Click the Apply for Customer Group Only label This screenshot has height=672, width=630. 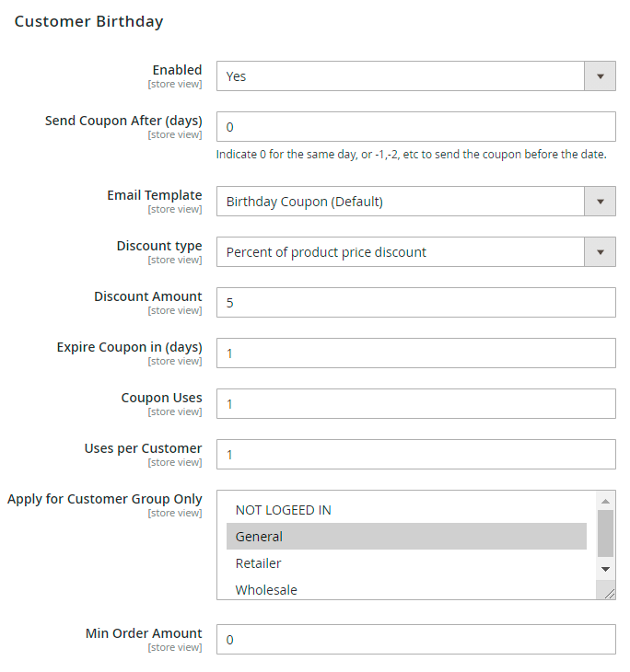click(105, 499)
